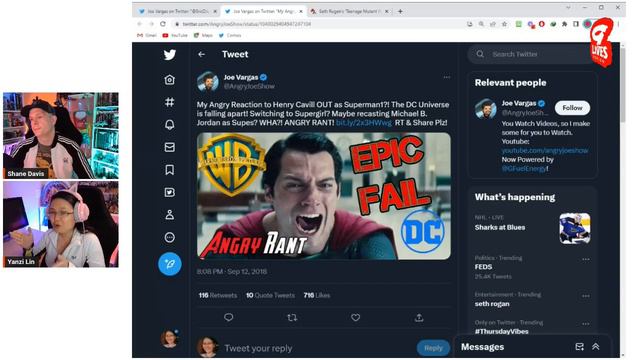Click Search Twitter field
The width and height of the screenshot is (640, 360).
coord(531,54)
